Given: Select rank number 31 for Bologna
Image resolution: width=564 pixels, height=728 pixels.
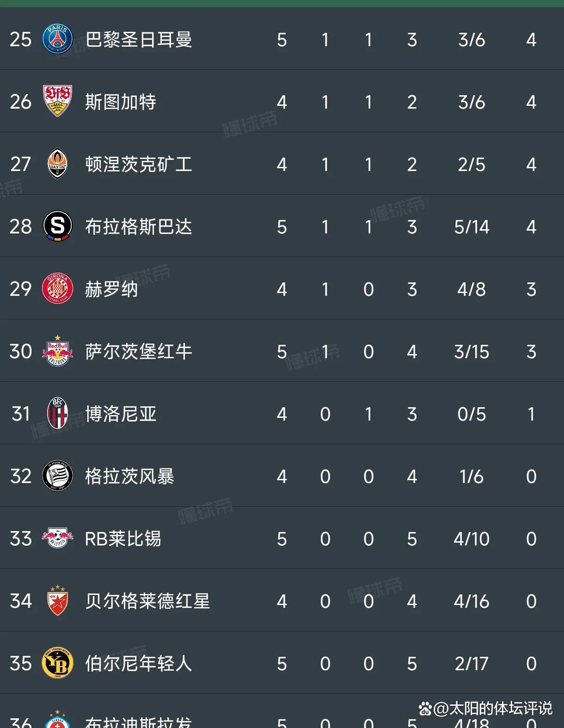Looking at the screenshot, I should click(20, 414).
